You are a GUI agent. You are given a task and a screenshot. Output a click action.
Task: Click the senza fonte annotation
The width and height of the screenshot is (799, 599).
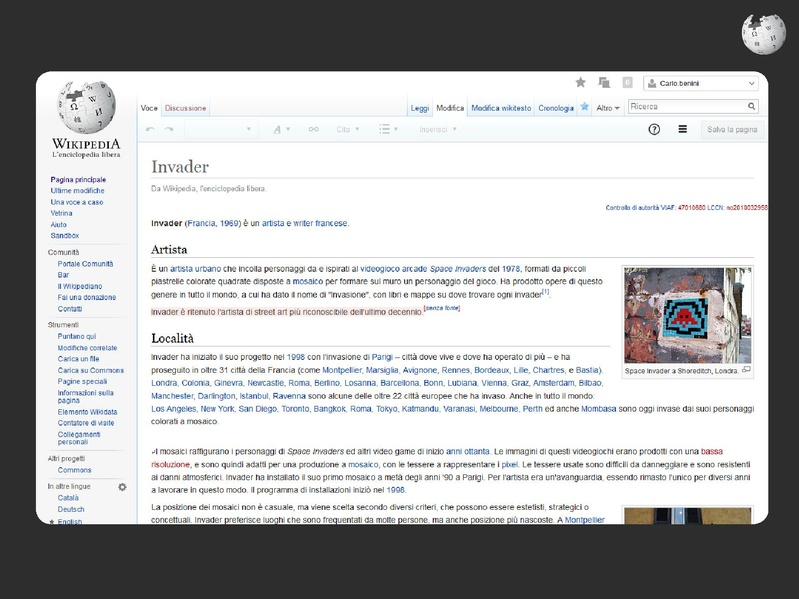tap(442, 308)
